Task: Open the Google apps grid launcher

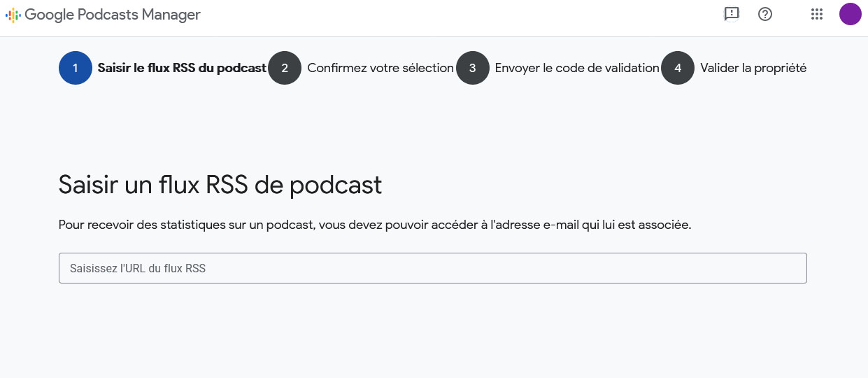Action: 816,14
